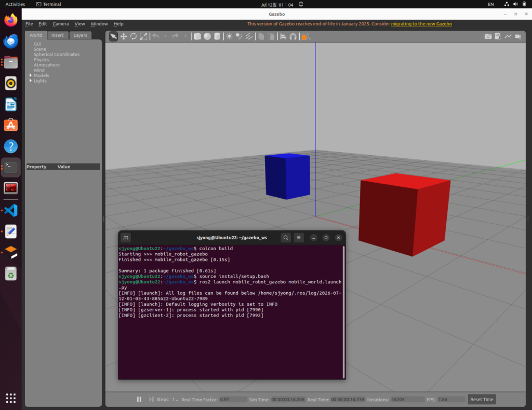The width and height of the screenshot is (532, 410).
Task: Open the Steps count dropdown
Action: pyautogui.click(x=175, y=400)
